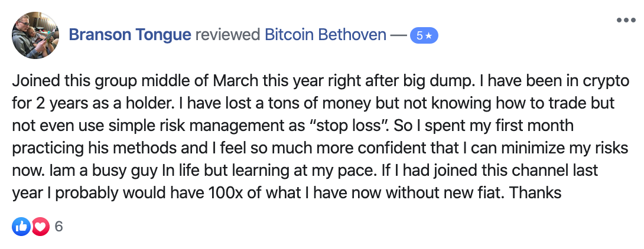Viewport: 644px width, 249px height.
Task: Open the reaction count showing 6
Action: pyautogui.click(x=58, y=227)
